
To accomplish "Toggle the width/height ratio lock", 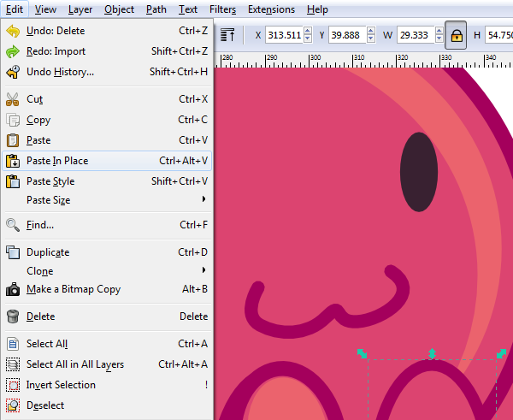I will pyautogui.click(x=456, y=35).
